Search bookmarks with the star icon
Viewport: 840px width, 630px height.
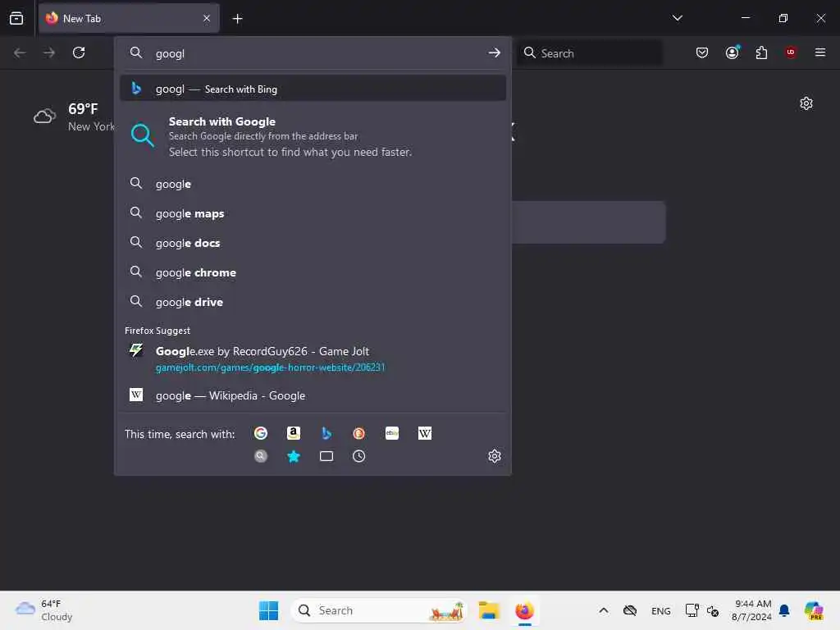(294, 456)
